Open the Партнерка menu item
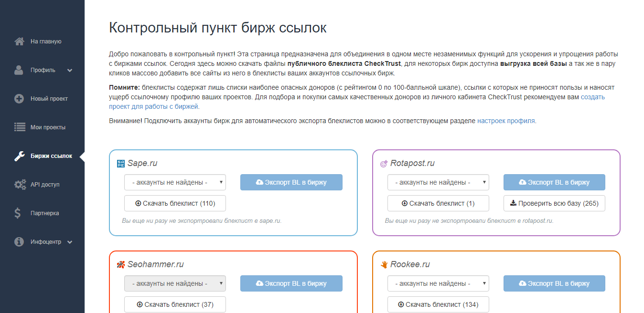Viewport: 644px width, 313px height. click(x=45, y=213)
